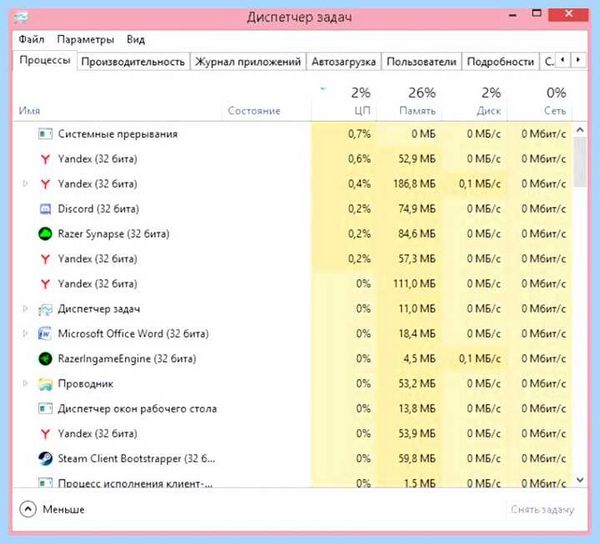Select the Razer Synapse (32 бита) name
This screenshot has width=600, height=544.
(114, 234)
